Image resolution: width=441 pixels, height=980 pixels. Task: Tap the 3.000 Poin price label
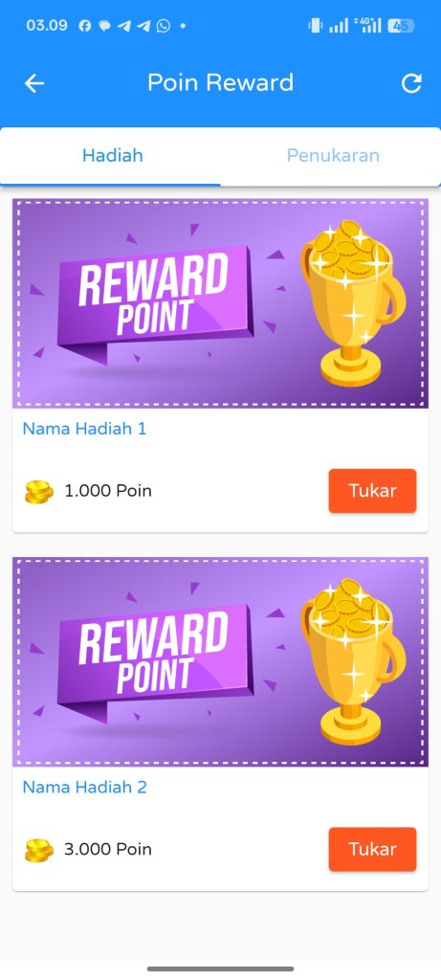pyautogui.click(x=108, y=849)
